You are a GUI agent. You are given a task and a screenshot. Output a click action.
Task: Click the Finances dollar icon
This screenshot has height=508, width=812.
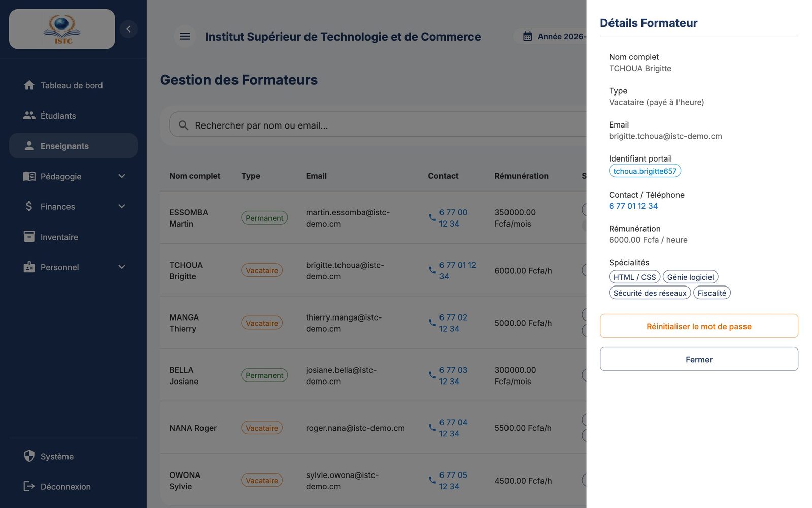(x=29, y=206)
